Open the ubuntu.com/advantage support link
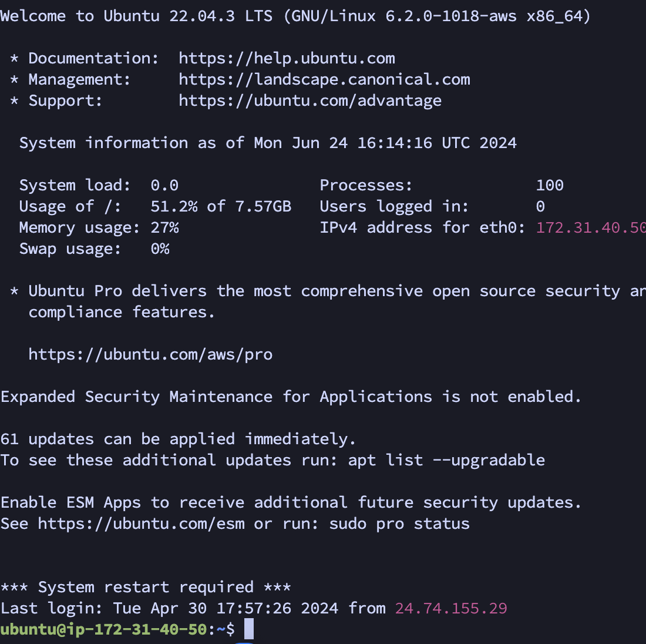The width and height of the screenshot is (646, 644). click(x=310, y=100)
